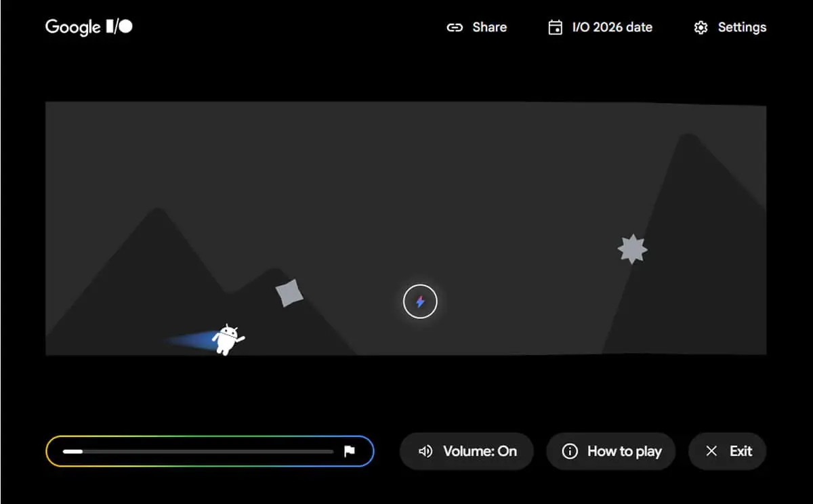Open the I/O 2026 date menu item
The height and width of the screenshot is (504, 813).
pos(600,28)
